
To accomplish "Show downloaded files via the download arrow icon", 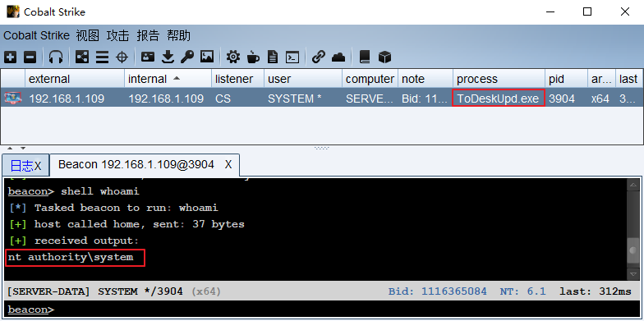I will click(x=168, y=57).
